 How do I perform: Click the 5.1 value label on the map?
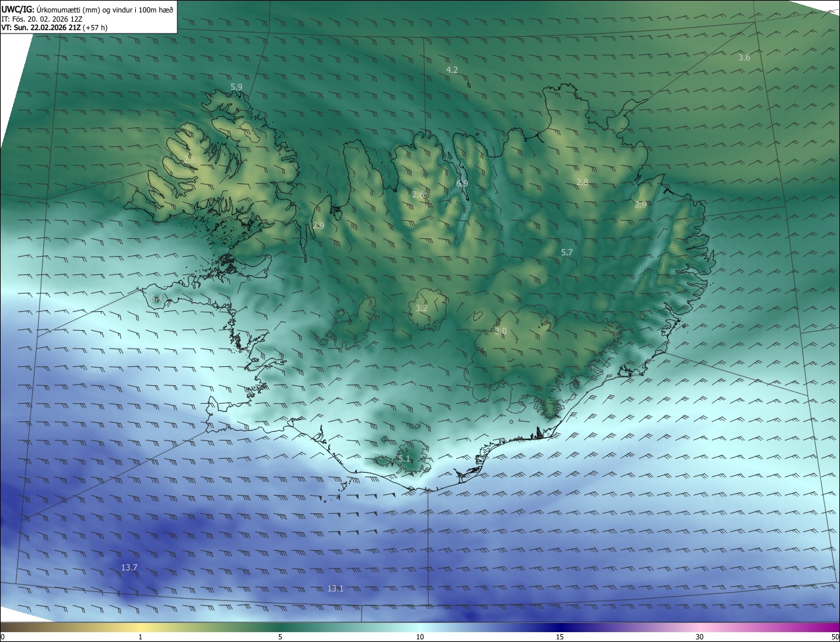coord(404,459)
